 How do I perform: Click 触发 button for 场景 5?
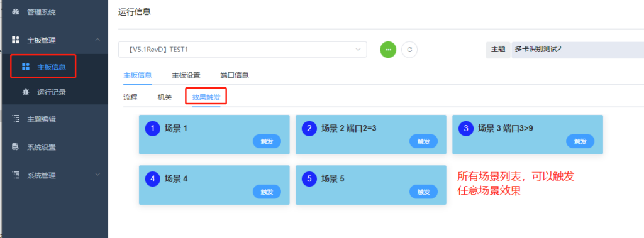(x=423, y=192)
